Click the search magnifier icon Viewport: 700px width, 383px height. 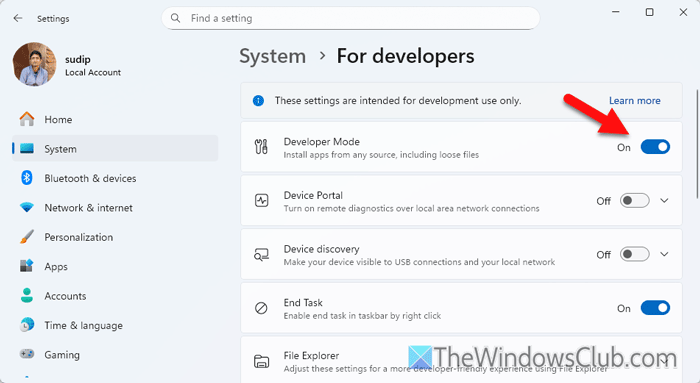point(175,18)
